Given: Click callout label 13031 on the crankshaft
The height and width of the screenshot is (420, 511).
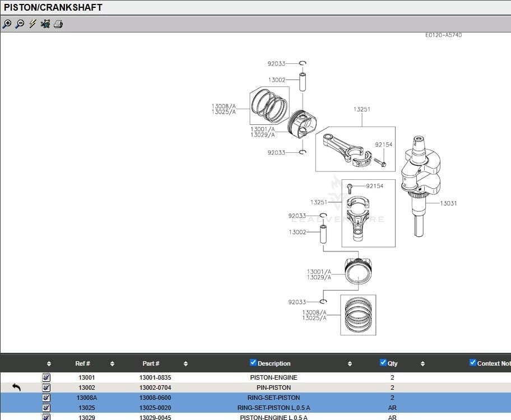Looking at the screenshot, I should (448, 203).
